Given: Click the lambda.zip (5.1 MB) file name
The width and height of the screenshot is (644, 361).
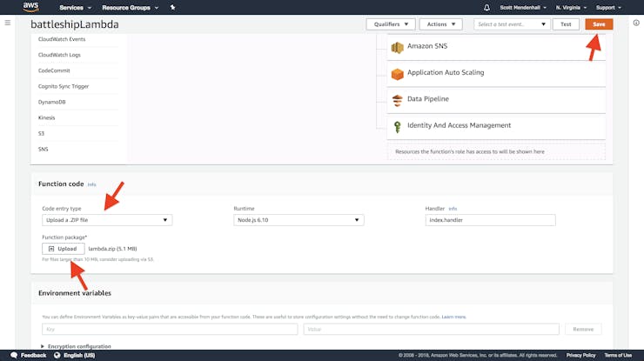Looking at the screenshot, I should click(112, 249).
